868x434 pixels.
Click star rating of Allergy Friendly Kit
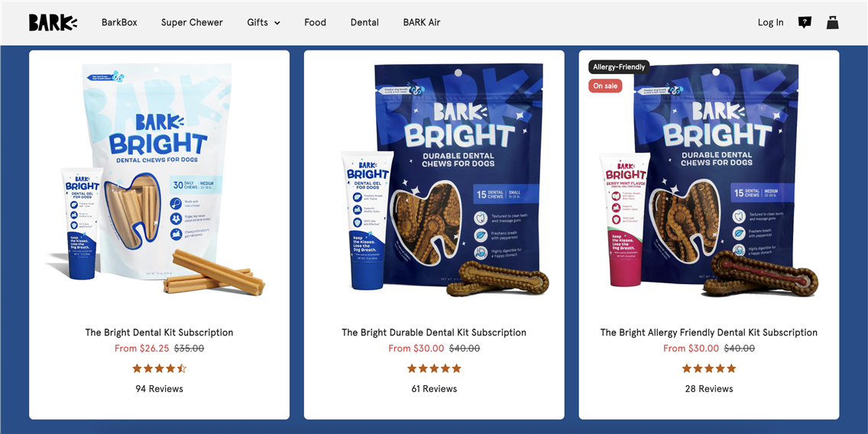pyautogui.click(x=708, y=368)
